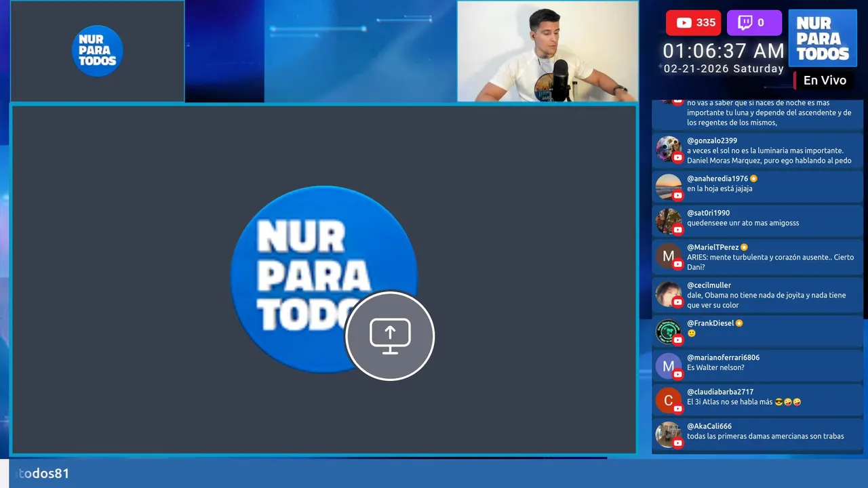Click username @MarielTPerez

(713, 247)
